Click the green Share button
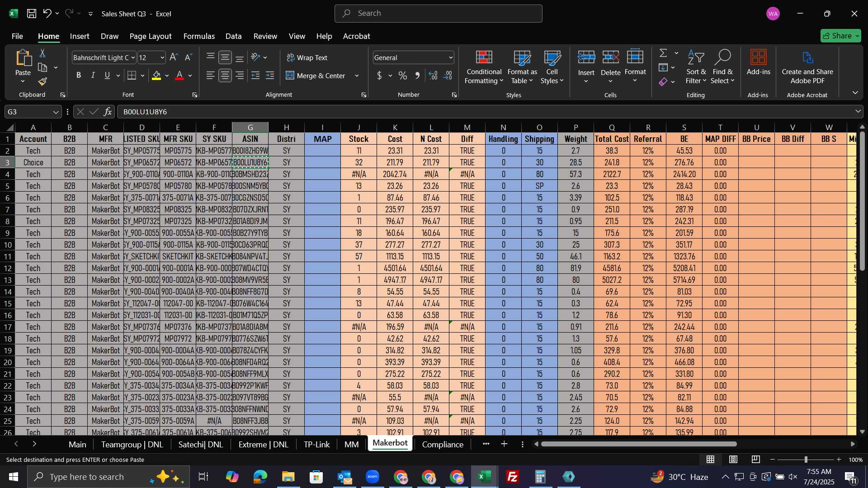Image resolution: width=868 pixels, height=488 pixels. [840, 36]
